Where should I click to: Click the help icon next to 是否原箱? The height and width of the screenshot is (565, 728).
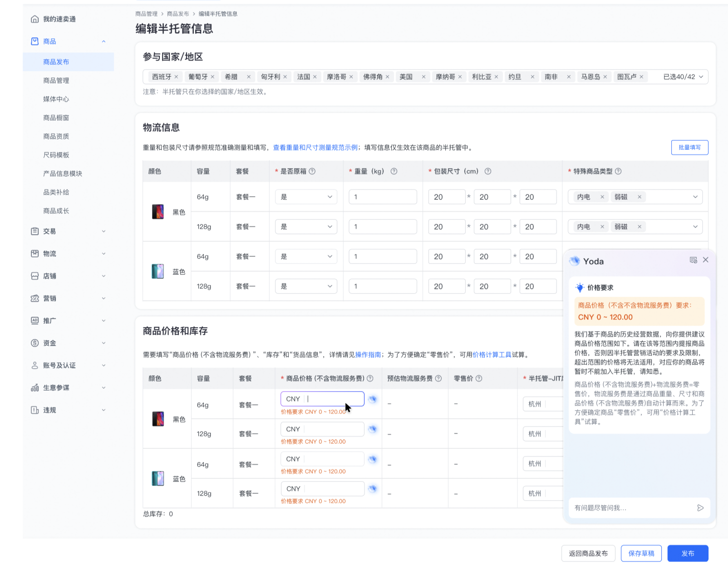pos(312,171)
